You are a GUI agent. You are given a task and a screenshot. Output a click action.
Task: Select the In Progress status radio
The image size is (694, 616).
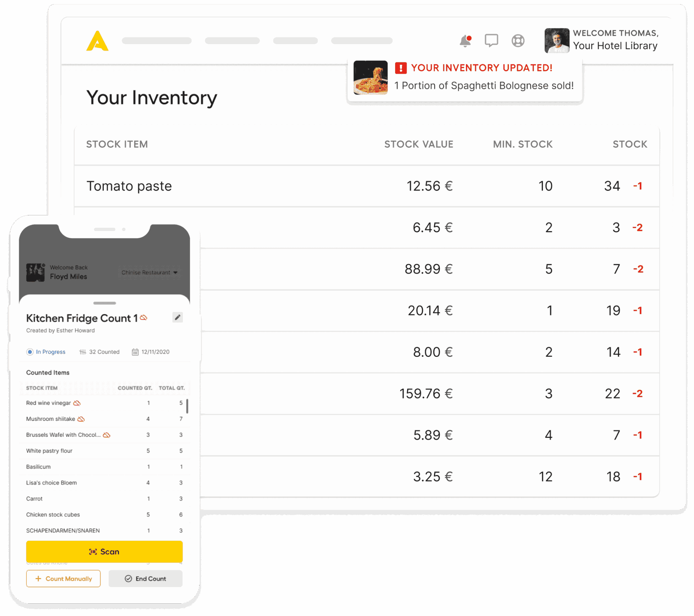(x=30, y=352)
